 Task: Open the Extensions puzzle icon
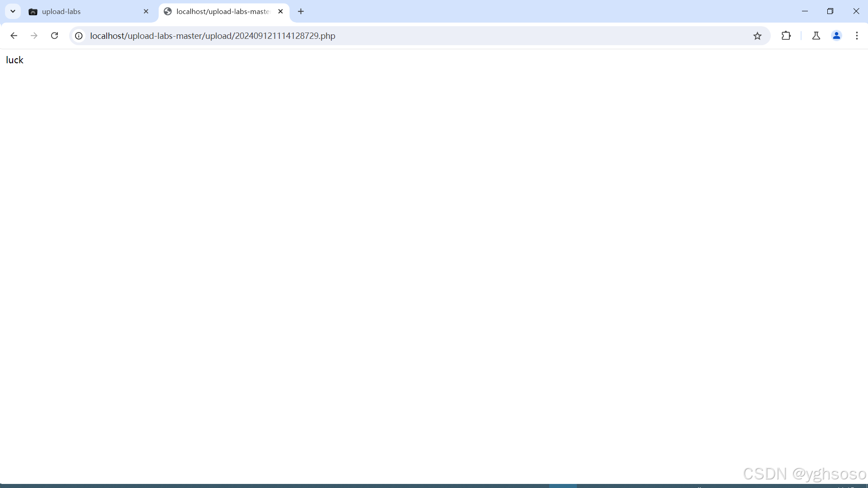click(x=786, y=36)
